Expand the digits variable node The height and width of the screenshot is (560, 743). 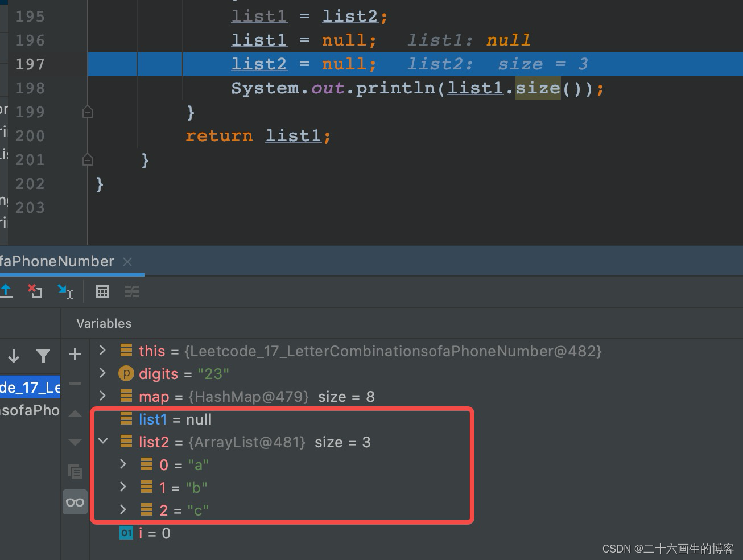pos(102,373)
